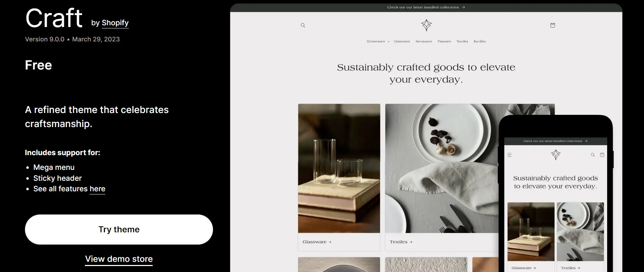Click the star logo in mobile preview
This screenshot has height=272, width=644.
pos(556,154)
